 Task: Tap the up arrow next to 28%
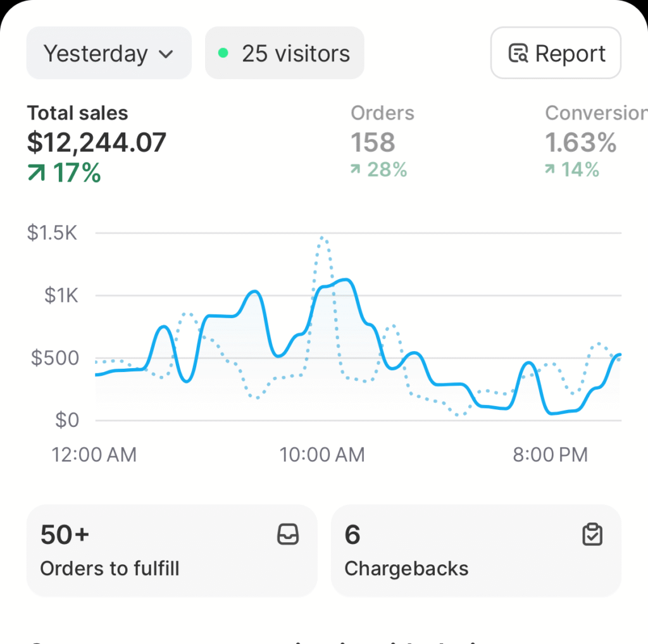click(x=356, y=170)
